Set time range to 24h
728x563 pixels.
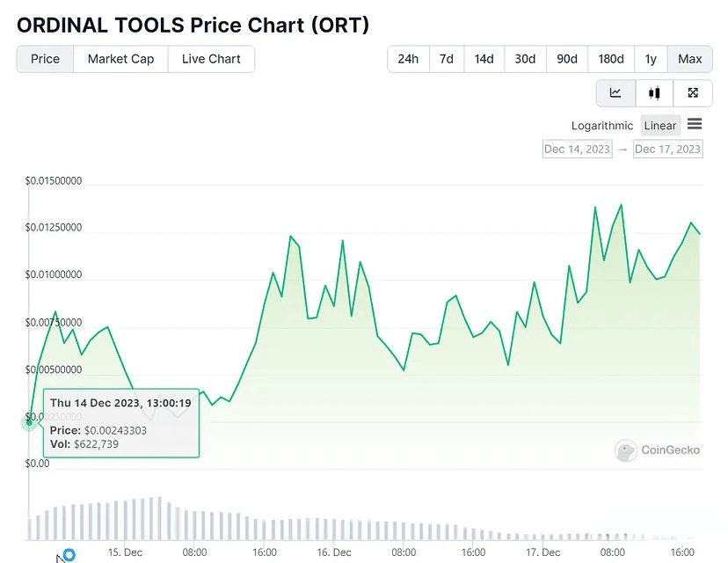click(x=408, y=59)
